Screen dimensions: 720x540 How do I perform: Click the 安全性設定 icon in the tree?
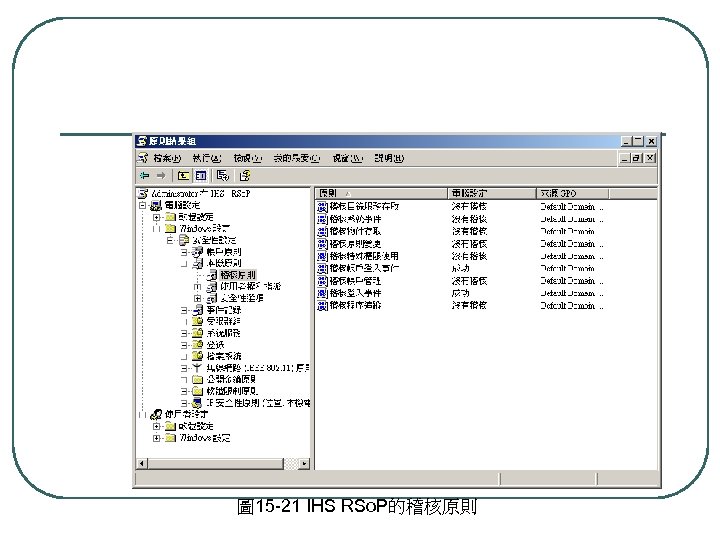[x=184, y=240]
